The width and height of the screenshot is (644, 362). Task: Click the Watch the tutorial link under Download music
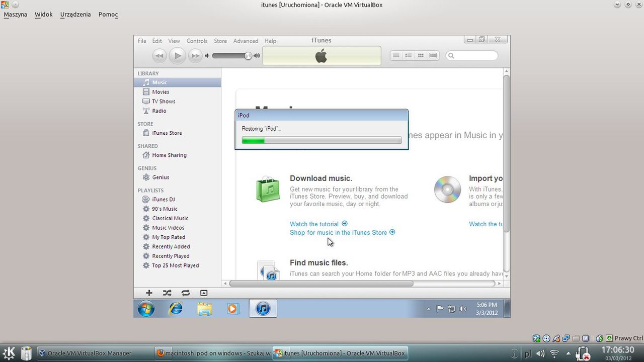[318, 224]
